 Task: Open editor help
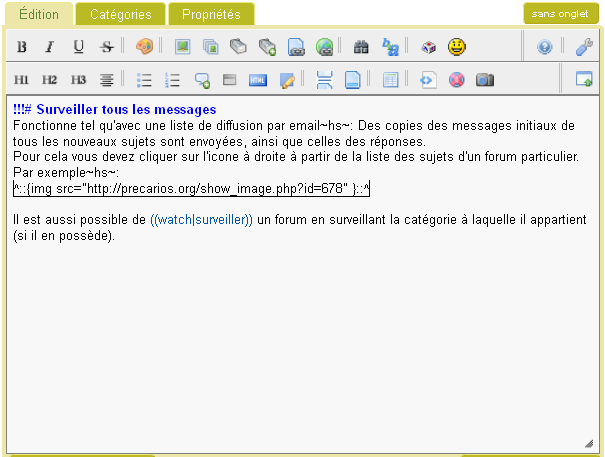tap(544, 47)
